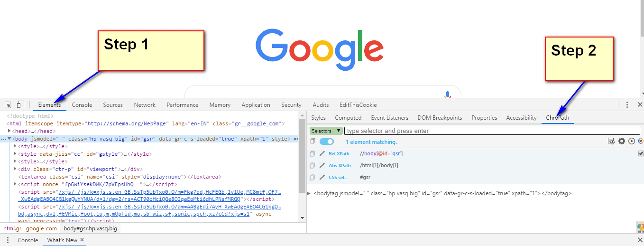Open the Computed sidebar tab
The image size is (644, 246).
click(348, 118)
